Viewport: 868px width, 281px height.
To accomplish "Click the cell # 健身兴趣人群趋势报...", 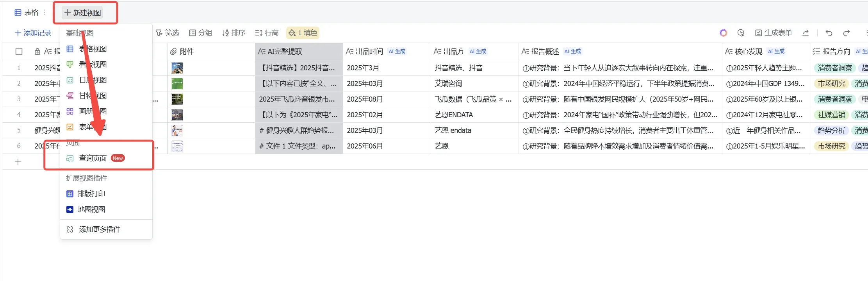I will (x=299, y=131).
